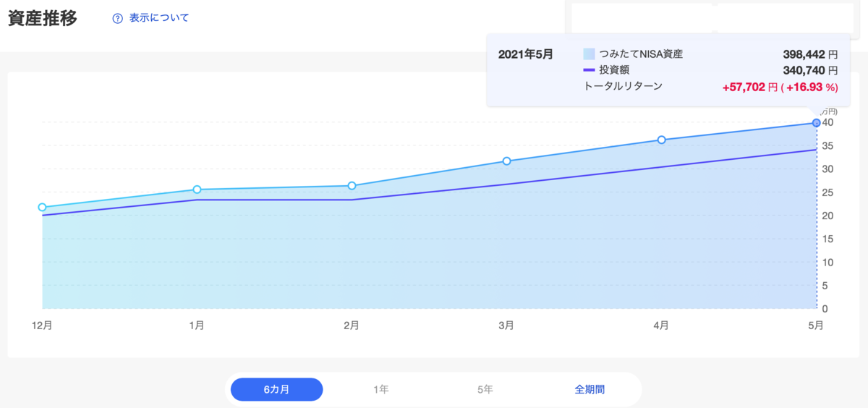Select the 全期間 period tab

(590, 389)
